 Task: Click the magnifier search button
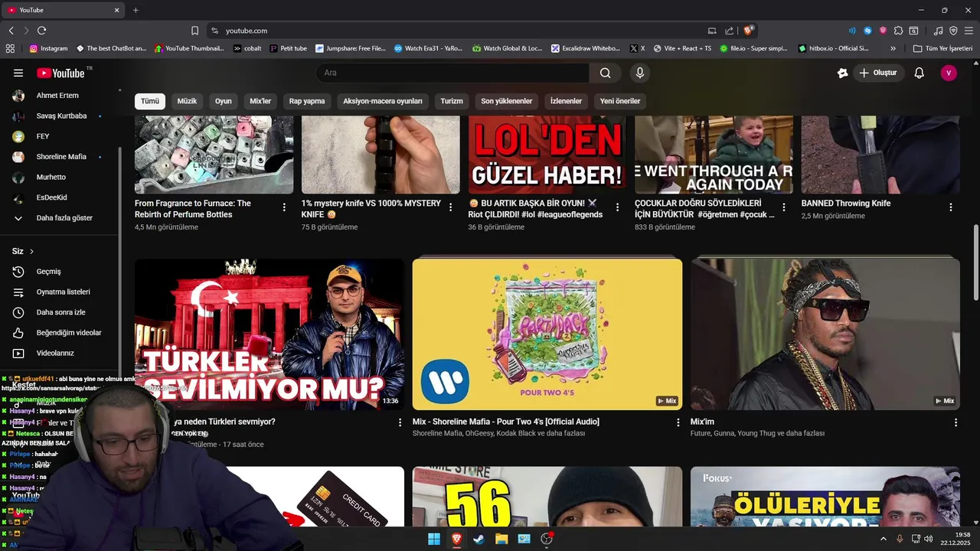click(x=606, y=73)
